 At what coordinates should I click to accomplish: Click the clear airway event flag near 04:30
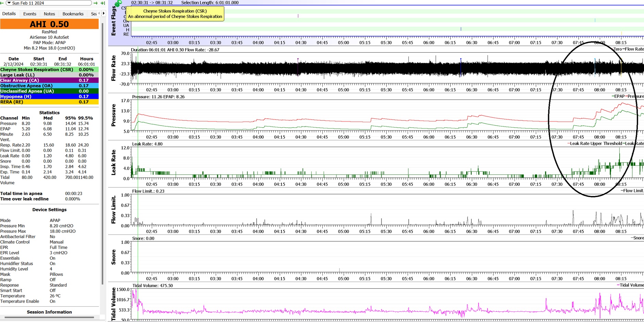(298, 16)
